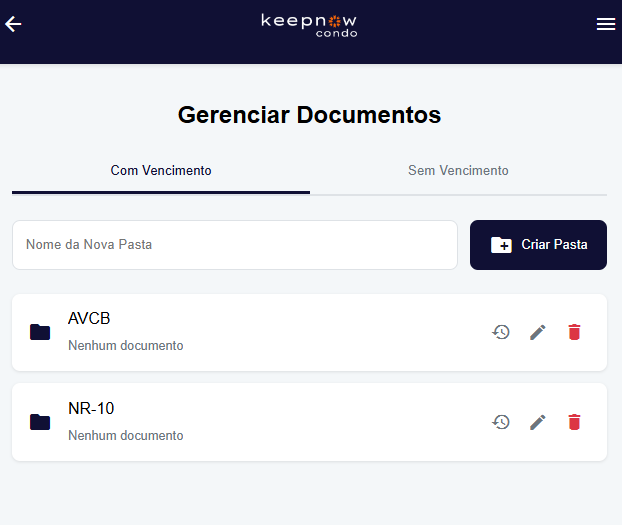Click the Gerenciar Documentos heading
622x525 pixels.
pyautogui.click(x=309, y=115)
